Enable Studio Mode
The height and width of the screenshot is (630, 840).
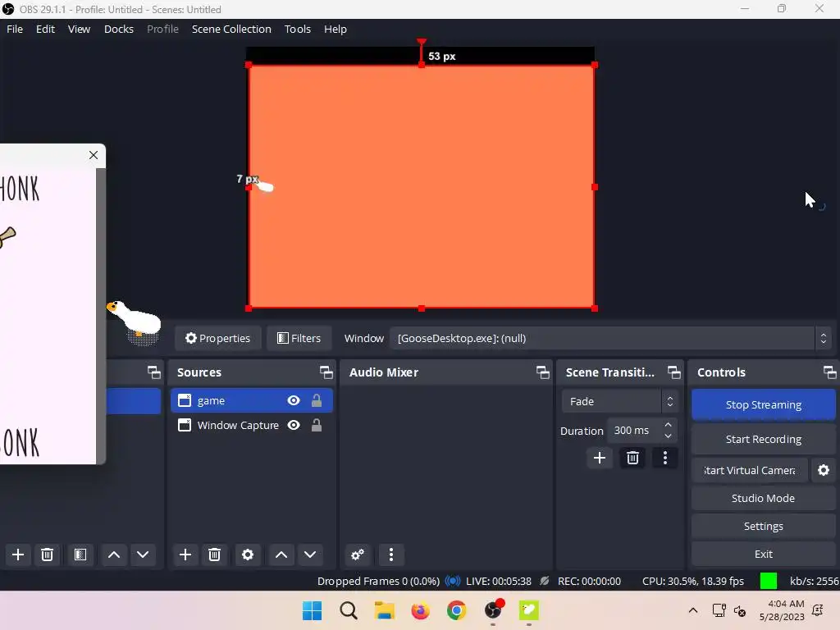click(764, 498)
